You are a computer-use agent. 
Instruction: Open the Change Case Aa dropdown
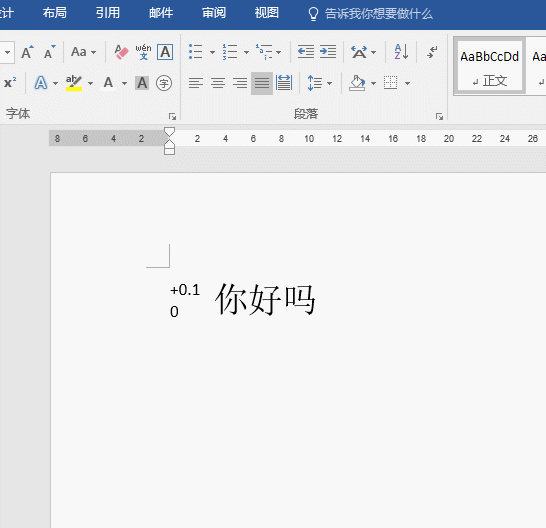pyautogui.click(x=83, y=52)
